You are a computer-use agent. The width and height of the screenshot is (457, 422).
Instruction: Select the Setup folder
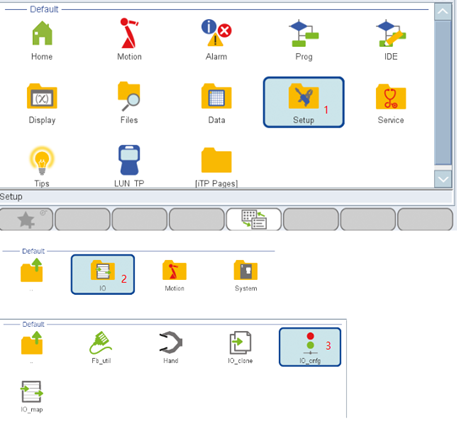[x=304, y=102]
